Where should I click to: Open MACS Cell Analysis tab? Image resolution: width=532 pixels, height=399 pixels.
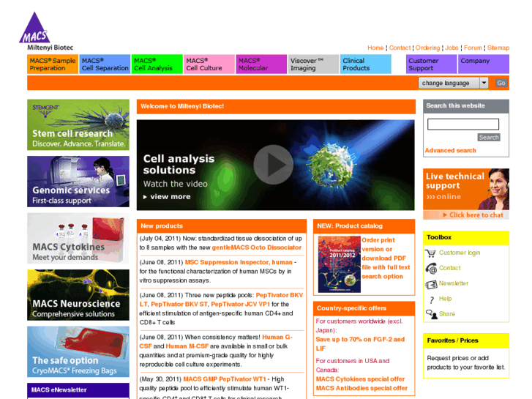point(157,64)
